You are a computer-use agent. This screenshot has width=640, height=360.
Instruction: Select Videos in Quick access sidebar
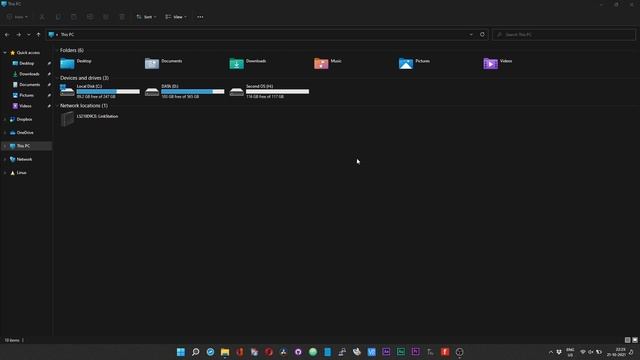(25, 106)
